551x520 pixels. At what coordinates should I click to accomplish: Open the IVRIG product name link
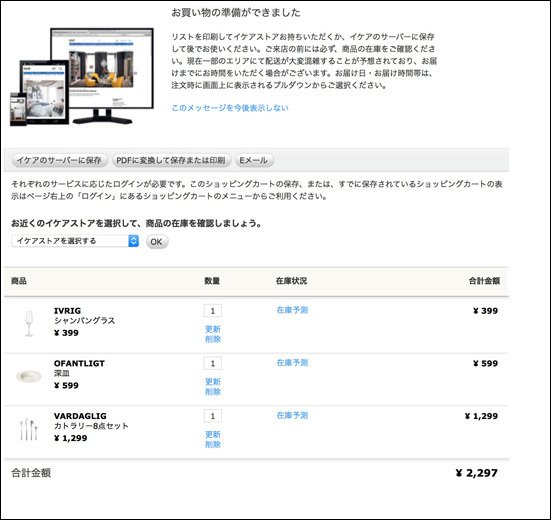point(67,311)
